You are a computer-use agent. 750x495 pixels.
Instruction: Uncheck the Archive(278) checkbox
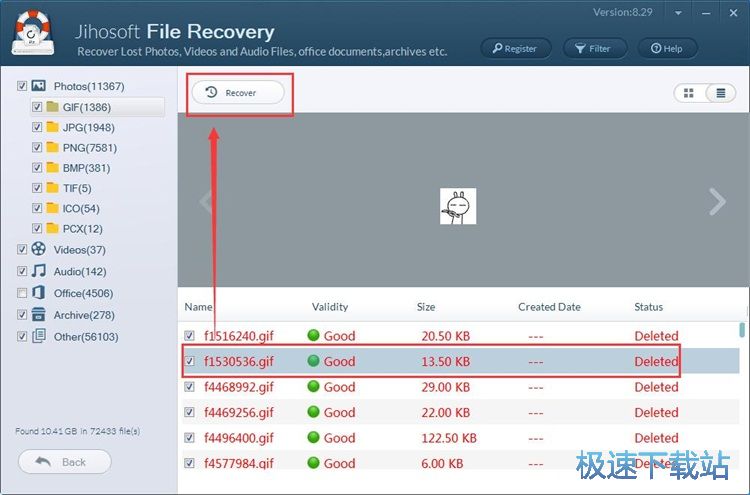click(22, 315)
